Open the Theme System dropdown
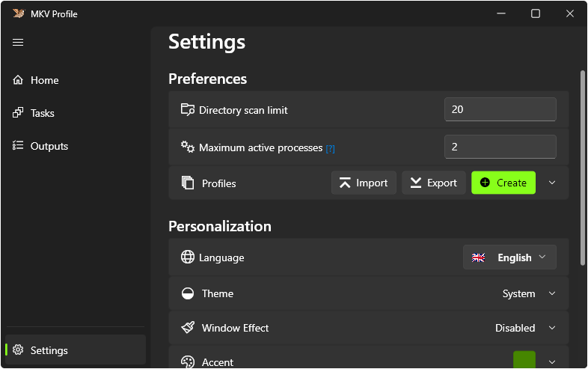The image size is (588, 369). [529, 293]
